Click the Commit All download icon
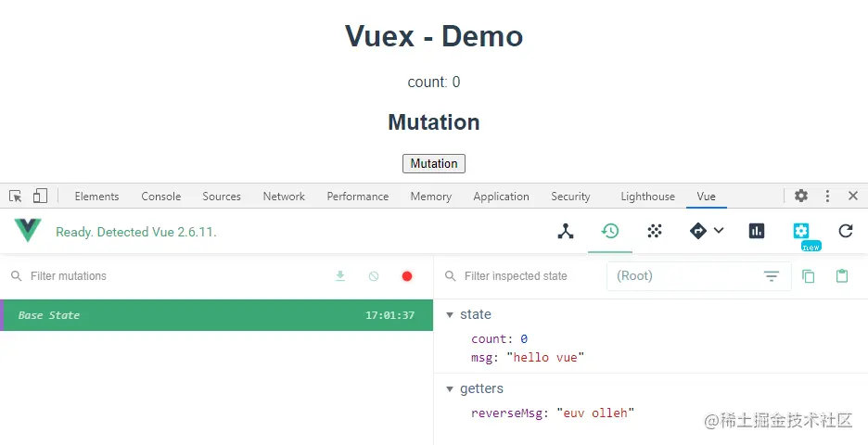Viewport: 868px width, 445px height. (x=340, y=276)
